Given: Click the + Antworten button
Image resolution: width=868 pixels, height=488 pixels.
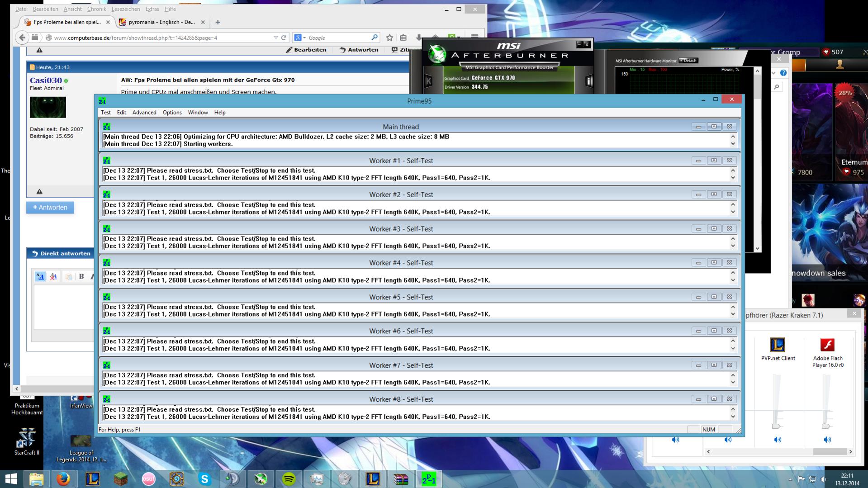Looking at the screenshot, I should pyautogui.click(x=50, y=208).
